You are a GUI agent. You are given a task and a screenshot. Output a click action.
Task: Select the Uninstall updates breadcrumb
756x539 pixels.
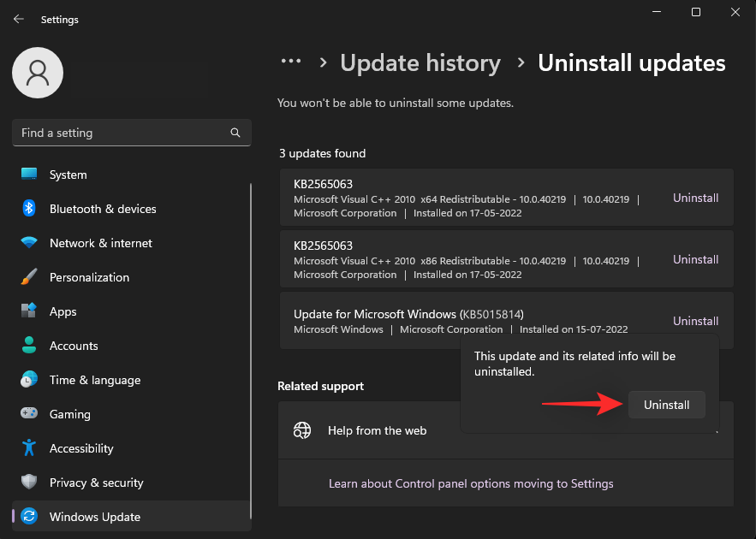(631, 62)
